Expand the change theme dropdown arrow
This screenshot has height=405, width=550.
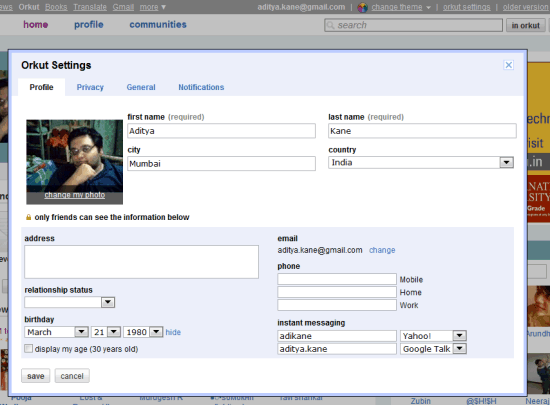pyautogui.click(x=428, y=7)
